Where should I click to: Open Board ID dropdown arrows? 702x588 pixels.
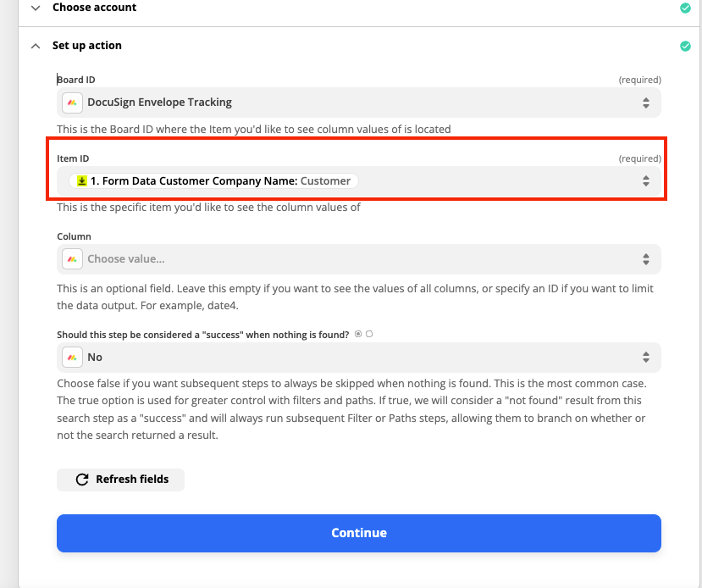(x=645, y=103)
